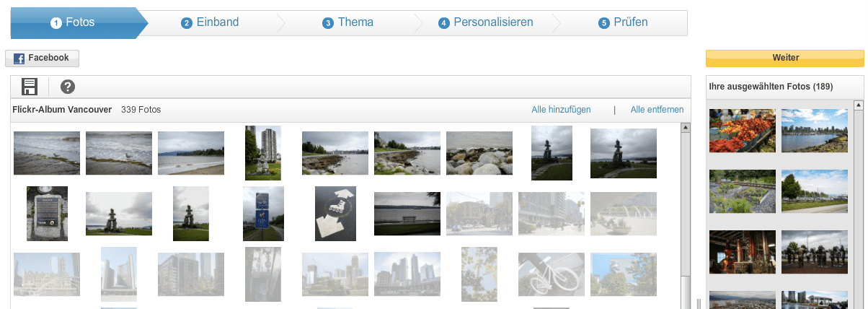Viewport: 868px width, 309px height.
Task: Click the Flickr-Album Vancouver title
Action: click(62, 110)
